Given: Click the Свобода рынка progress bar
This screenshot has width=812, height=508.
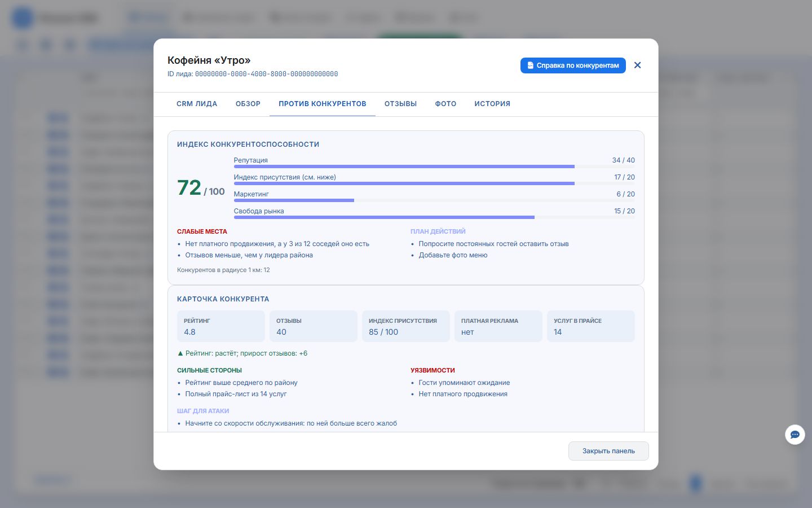Looking at the screenshot, I should pyautogui.click(x=434, y=217).
